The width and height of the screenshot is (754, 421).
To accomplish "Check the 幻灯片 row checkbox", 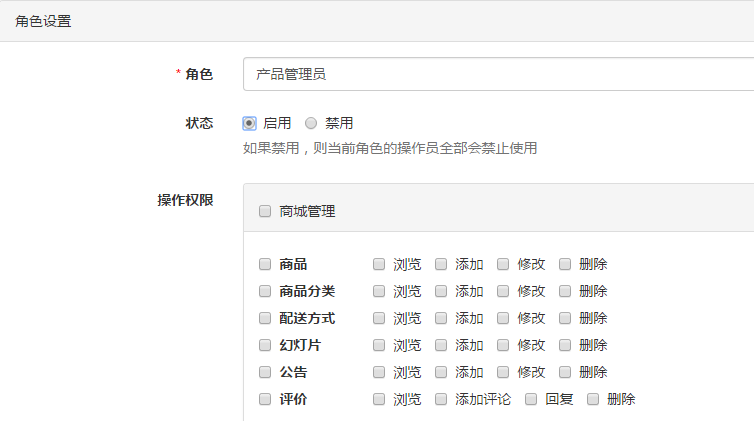I will 265,345.
